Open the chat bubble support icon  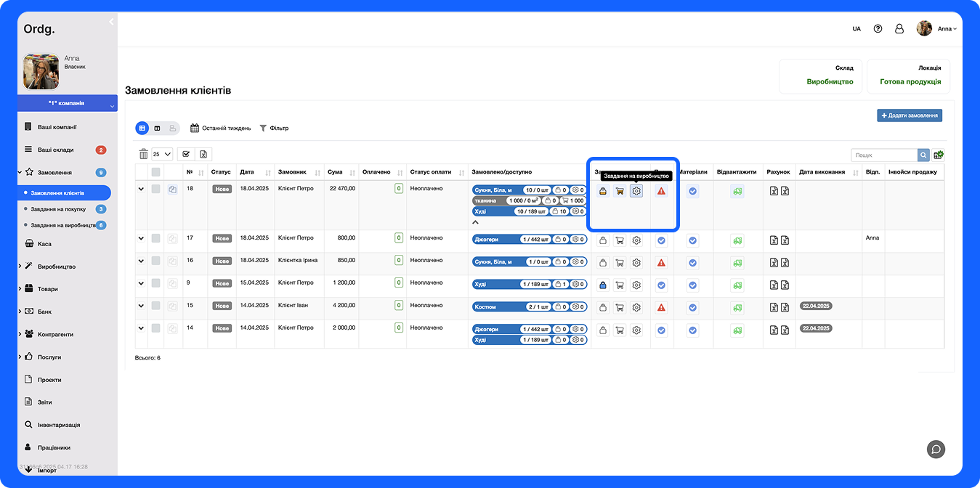(936, 449)
